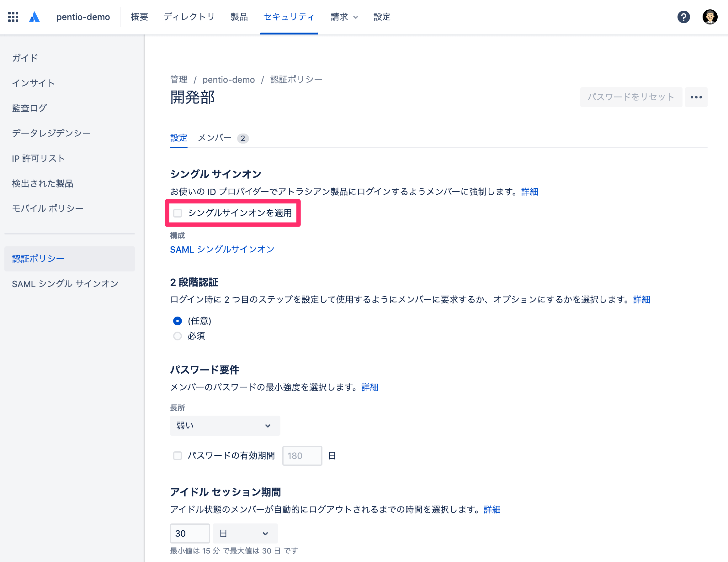This screenshot has height=562, width=728.
Task: Enable シングルサインオンを適用 checkbox
Action: [177, 213]
